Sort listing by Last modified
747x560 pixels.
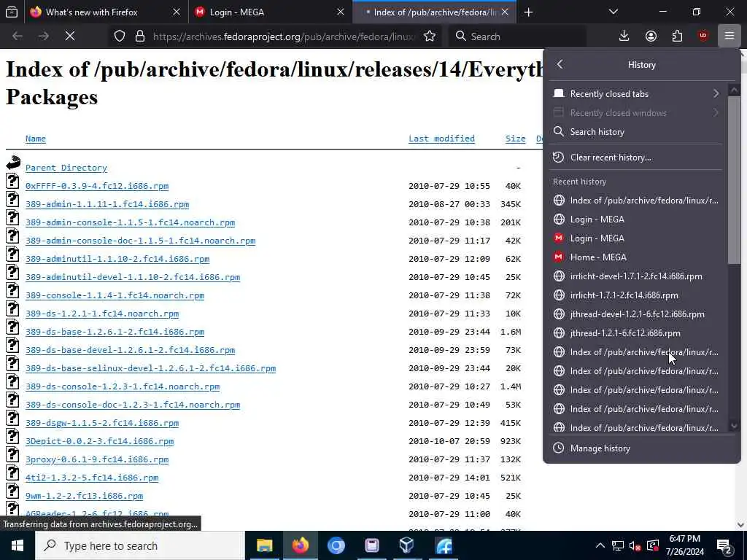pyautogui.click(x=441, y=139)
